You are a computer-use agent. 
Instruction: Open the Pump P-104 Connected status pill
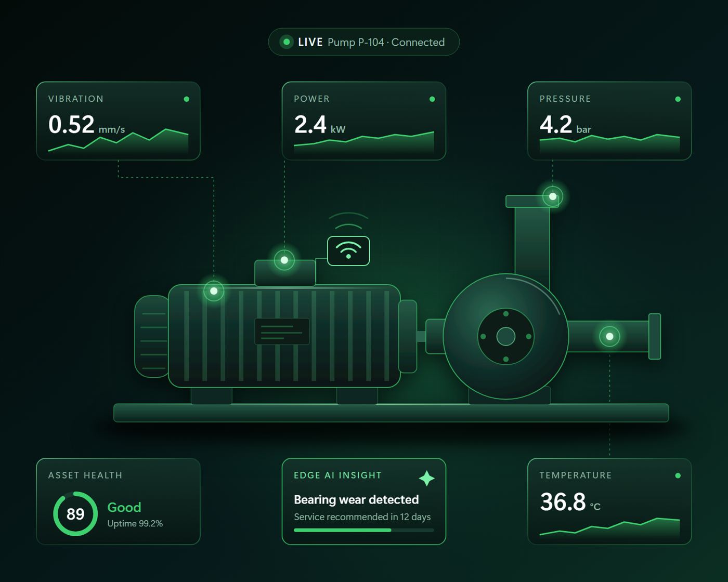pos(364,42)
